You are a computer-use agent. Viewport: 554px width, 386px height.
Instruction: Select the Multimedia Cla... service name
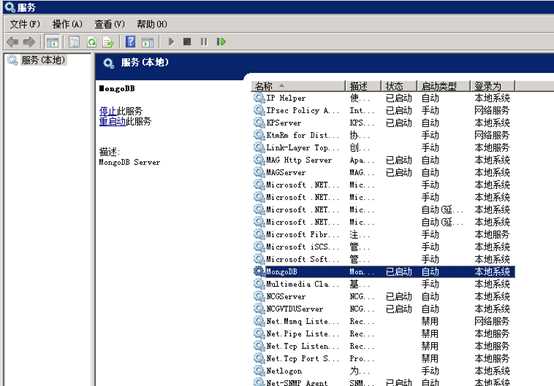(x=303, y=284)
